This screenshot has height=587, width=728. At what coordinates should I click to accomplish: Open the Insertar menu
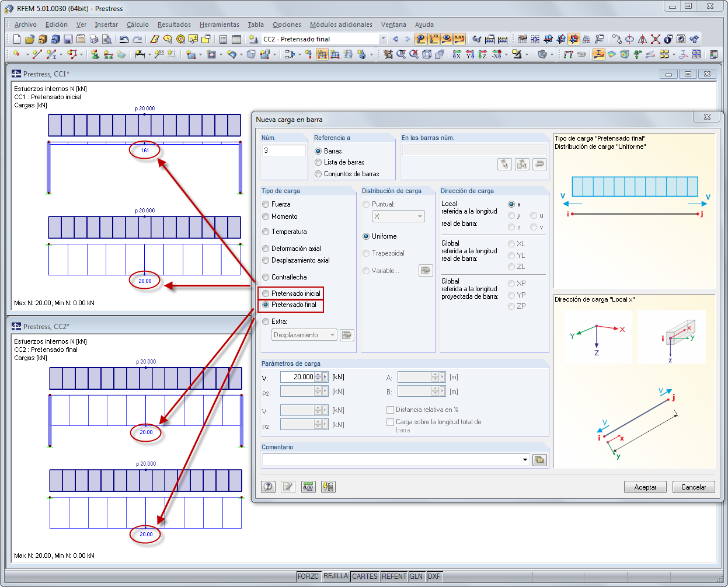tap(106, 25)
